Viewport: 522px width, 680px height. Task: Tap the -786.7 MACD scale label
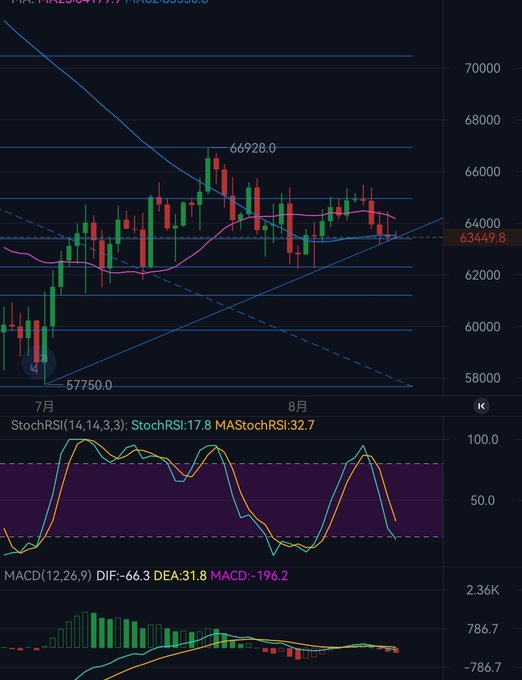483,667
